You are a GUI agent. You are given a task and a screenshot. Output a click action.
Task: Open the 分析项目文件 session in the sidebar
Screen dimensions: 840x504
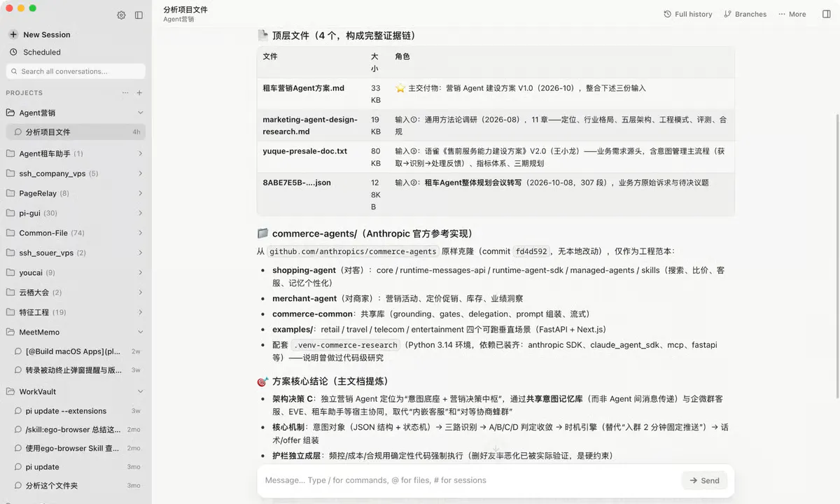click(x=76, y=132)
